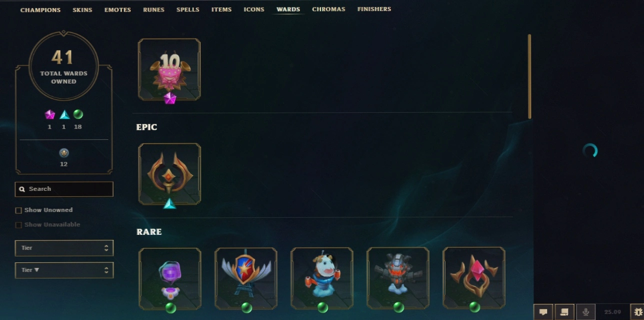The width and height of the screenshot is (644, 320).
Task: Select the Epic golden crest ward
Action: point(169,174)
